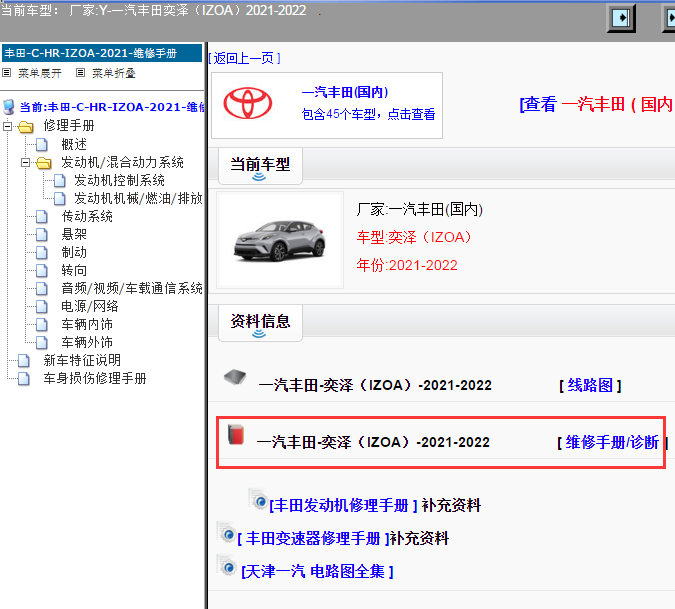Click the 菜单展开 list icon
This screenshot has height=609, width=675.
tap(6, 73)
